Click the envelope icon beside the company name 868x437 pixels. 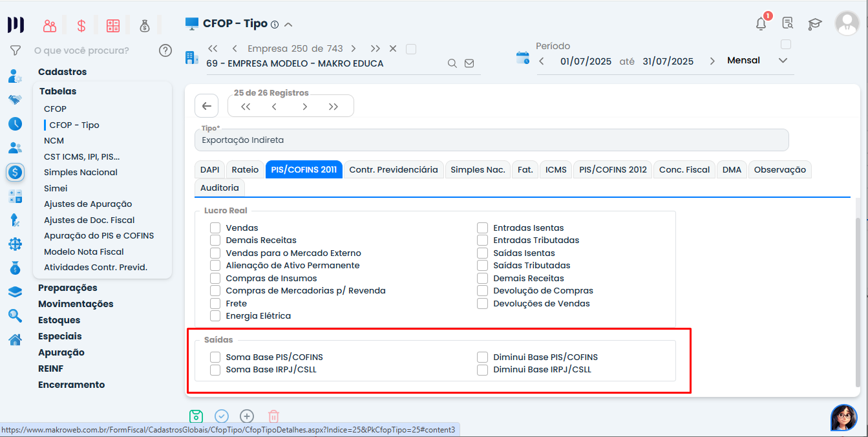469,63
